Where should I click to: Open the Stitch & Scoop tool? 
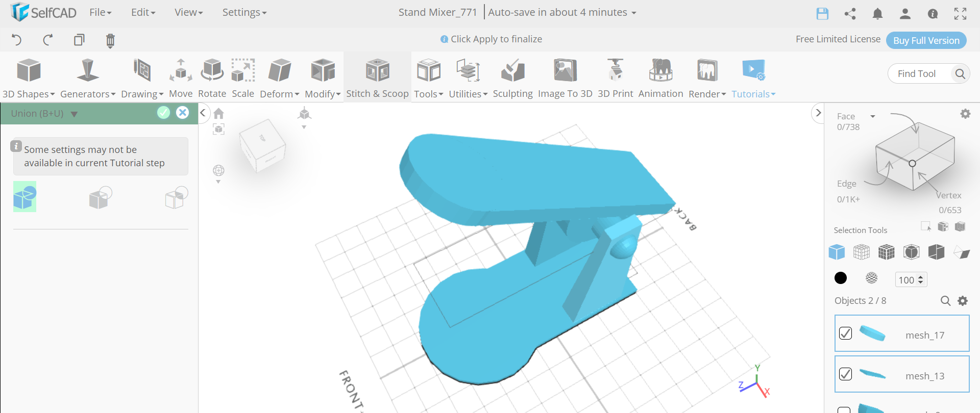click(377, 78)
